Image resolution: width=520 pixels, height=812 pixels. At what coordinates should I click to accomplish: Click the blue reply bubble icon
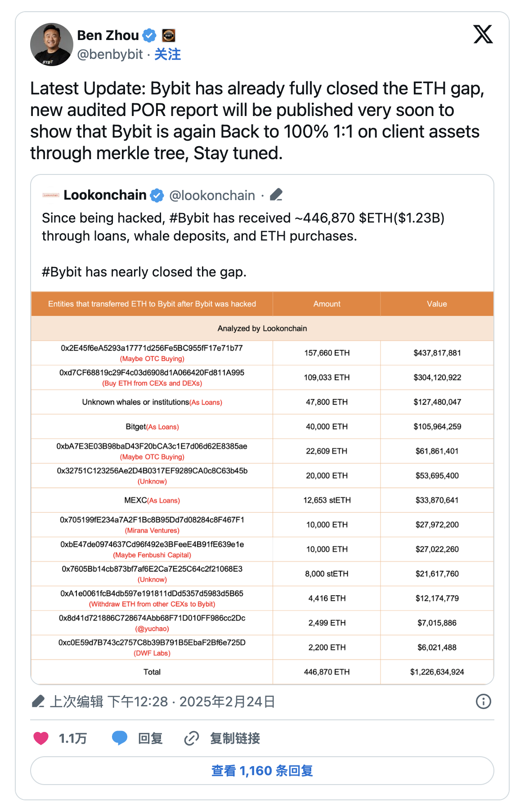(x=120, y=738)
